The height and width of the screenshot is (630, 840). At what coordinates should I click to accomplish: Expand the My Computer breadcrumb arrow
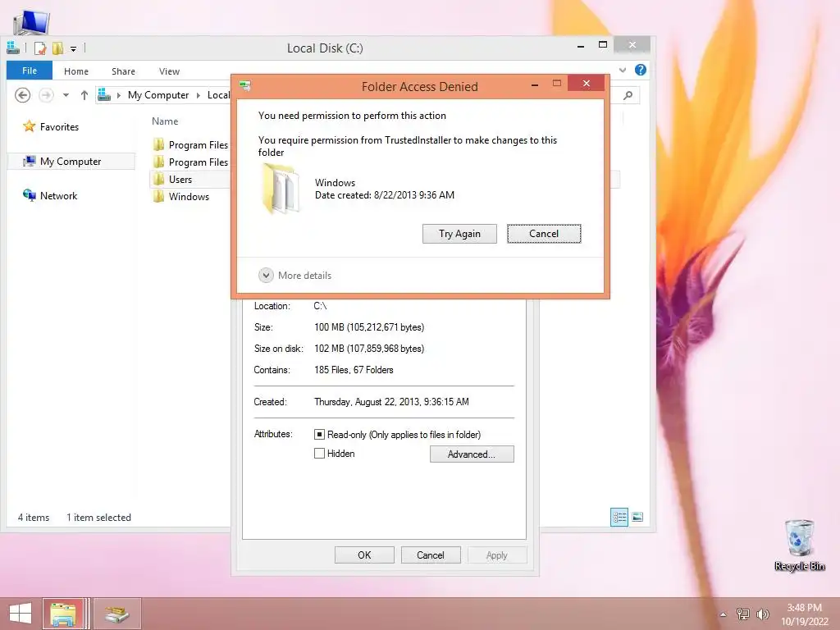tap(199, 95)
